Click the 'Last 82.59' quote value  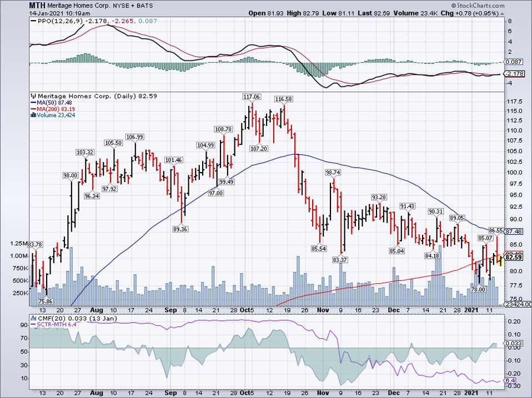click(x=374, y=13)
